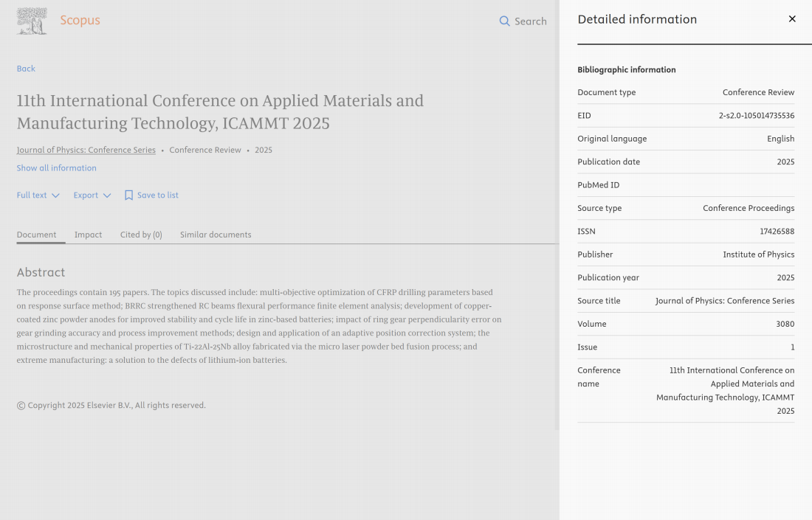Click the Save to list bookmark icon
This screenshot has height=520, width=812.
128,195
